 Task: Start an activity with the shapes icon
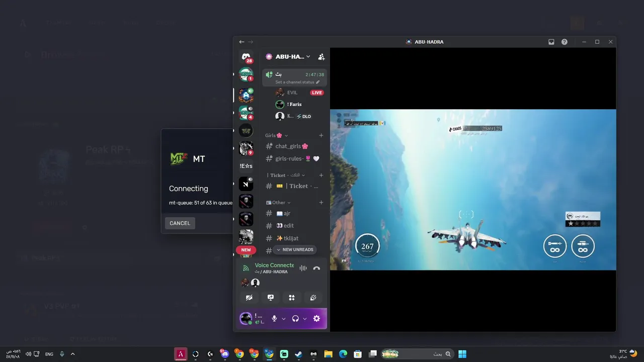pyautogui.click(x=292, y=298)
